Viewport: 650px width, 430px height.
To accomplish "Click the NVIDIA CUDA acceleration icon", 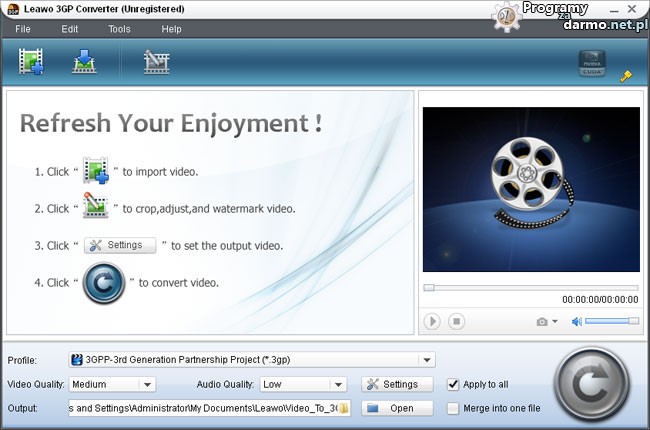I will pyautogui.click(x=592, y=66).
